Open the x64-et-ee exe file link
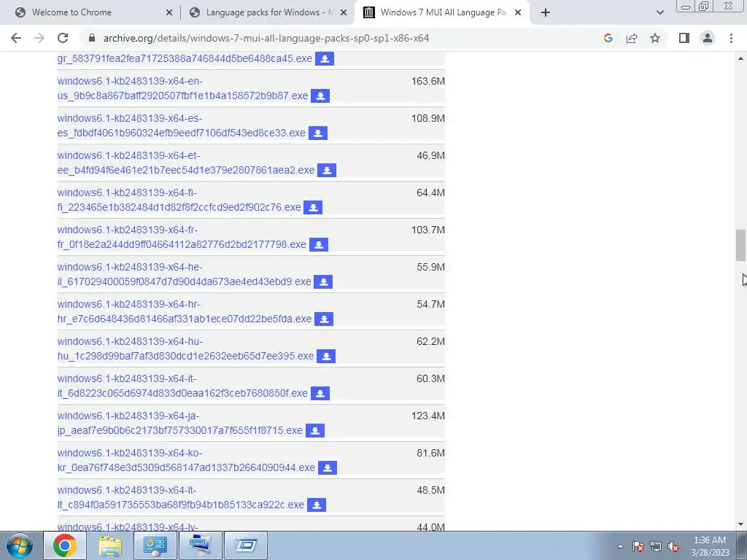 [186, 163]
